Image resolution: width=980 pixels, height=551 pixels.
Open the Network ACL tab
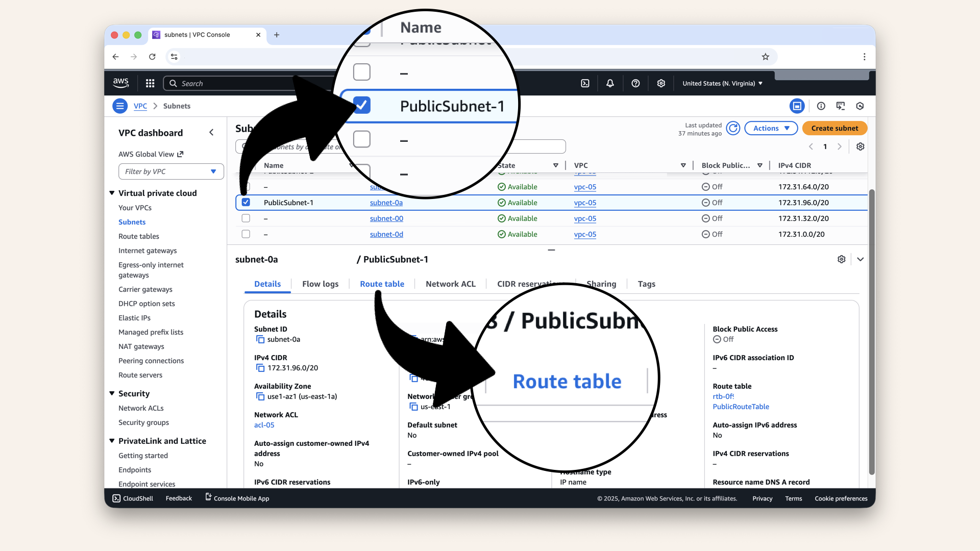pos(450,284)
